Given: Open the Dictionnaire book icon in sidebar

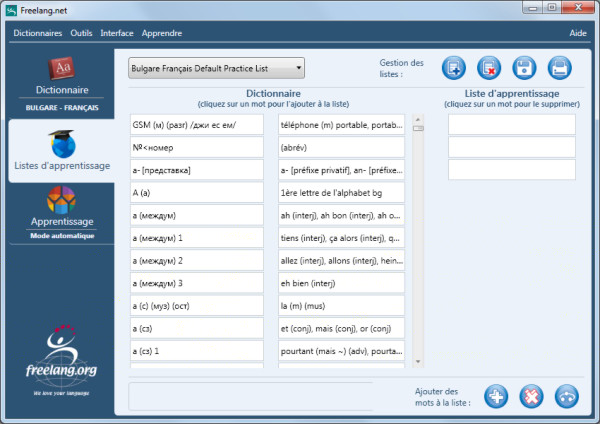Looking at the screenshot, I should click(62, 68).
